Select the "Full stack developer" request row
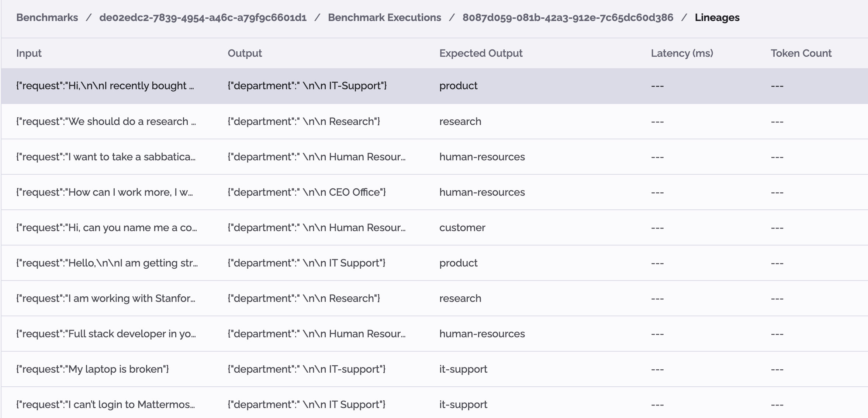The width and height of the screenshot is (868, 418). [x=106, y=334]
